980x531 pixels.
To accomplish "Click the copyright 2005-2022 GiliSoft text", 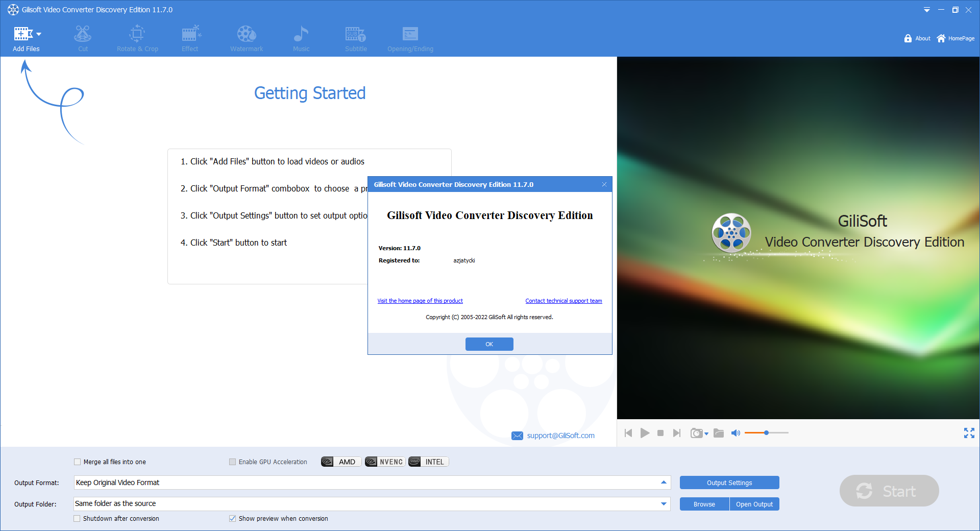I will [x=489, y=317].
